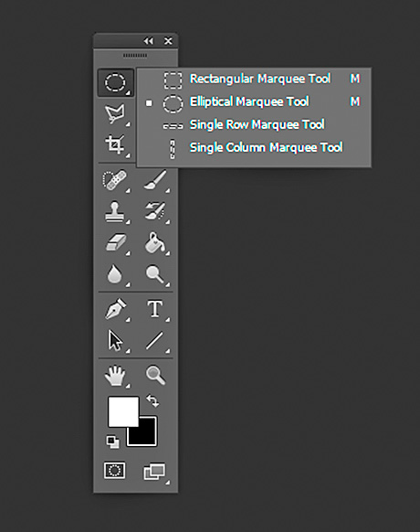The image size is (420, 532).
Task: Select the Crop tool
Action: click(115, 145)
